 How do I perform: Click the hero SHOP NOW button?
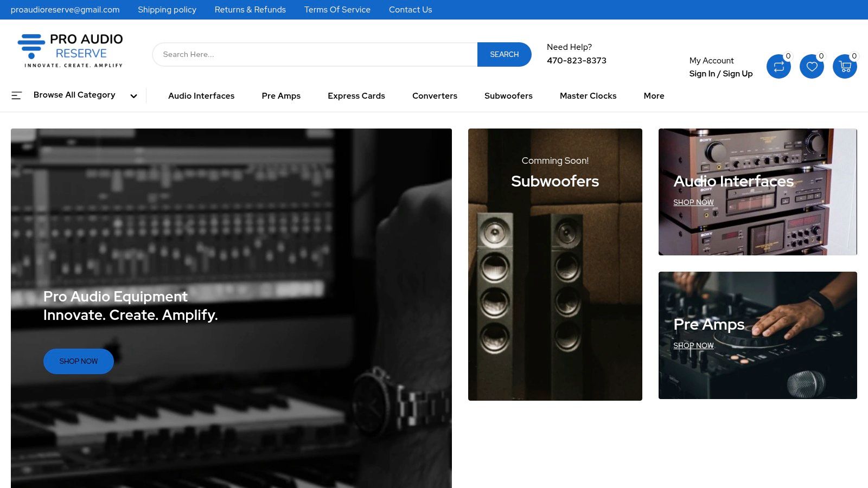coord(79,361)
